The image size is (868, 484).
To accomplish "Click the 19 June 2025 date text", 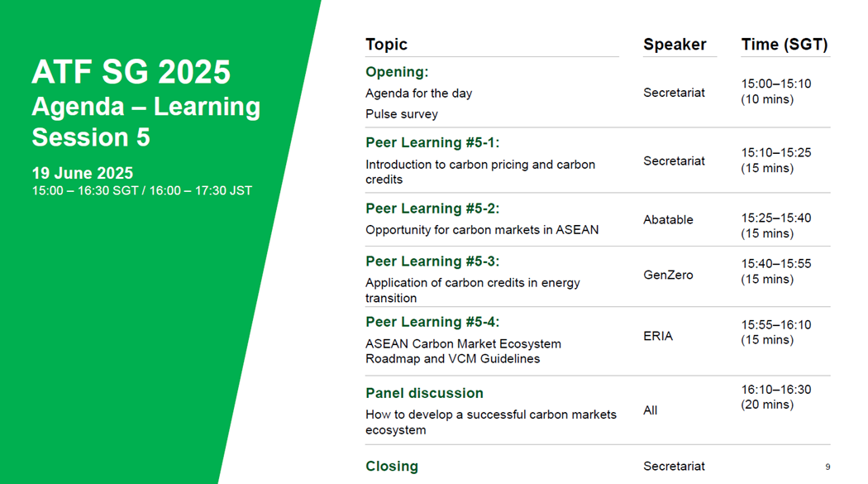I will pyautogui.click(x=83, y=173).
